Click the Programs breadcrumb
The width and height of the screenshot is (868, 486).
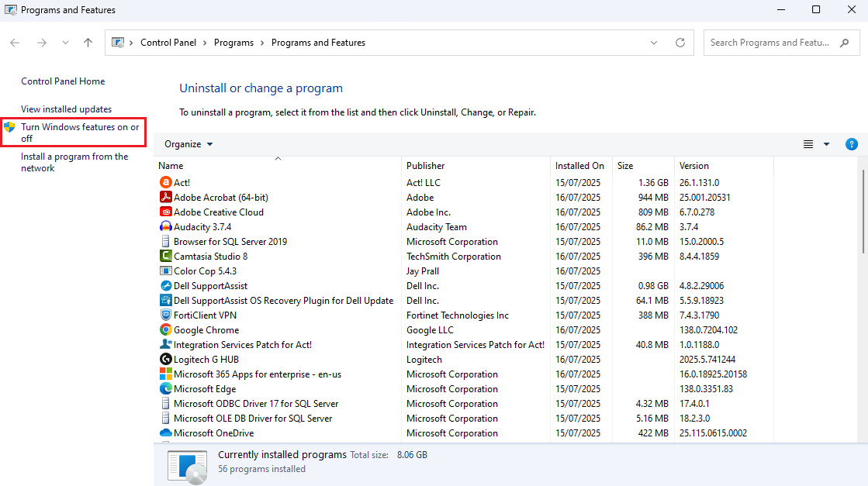pyautogui.click(x=233, y=43)
